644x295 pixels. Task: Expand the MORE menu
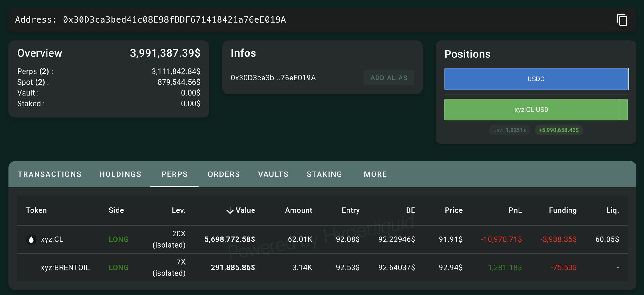[375, 174]
